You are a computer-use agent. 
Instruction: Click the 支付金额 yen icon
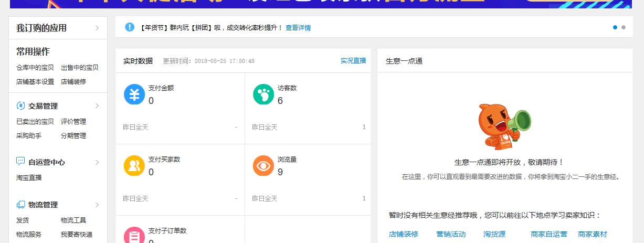[x=134, y=94]
